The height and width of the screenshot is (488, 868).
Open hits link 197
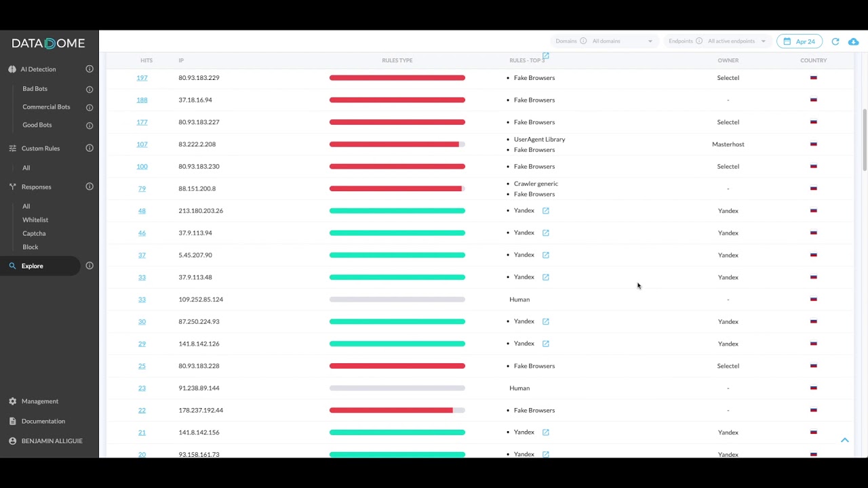pyautogui.click(x=142, y=78)
